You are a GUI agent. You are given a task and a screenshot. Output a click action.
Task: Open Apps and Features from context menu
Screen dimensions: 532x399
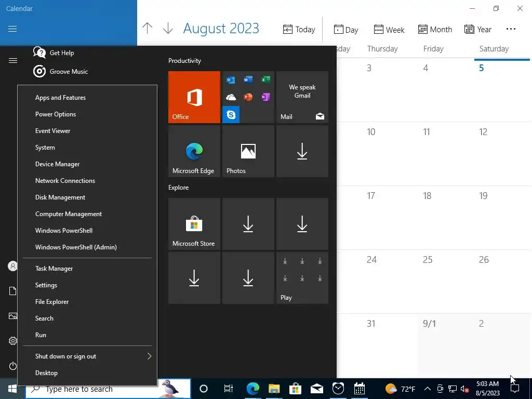click(x=87, y=98)
